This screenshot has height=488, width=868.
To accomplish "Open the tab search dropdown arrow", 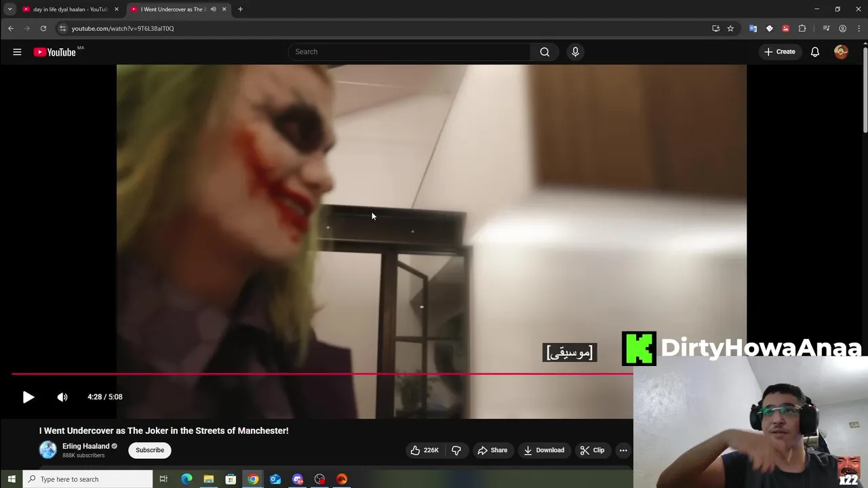I will 9,9.
